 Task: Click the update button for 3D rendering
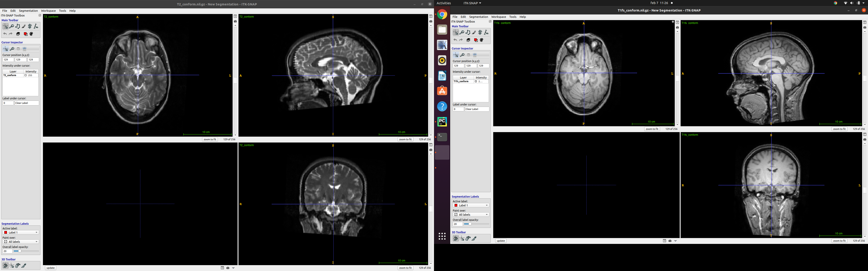50,268
